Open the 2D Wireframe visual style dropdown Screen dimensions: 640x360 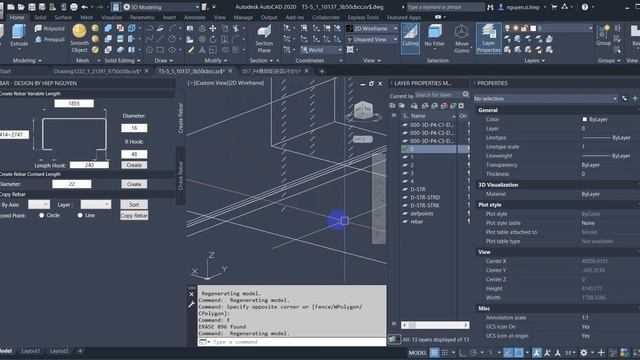pos(372,29)
